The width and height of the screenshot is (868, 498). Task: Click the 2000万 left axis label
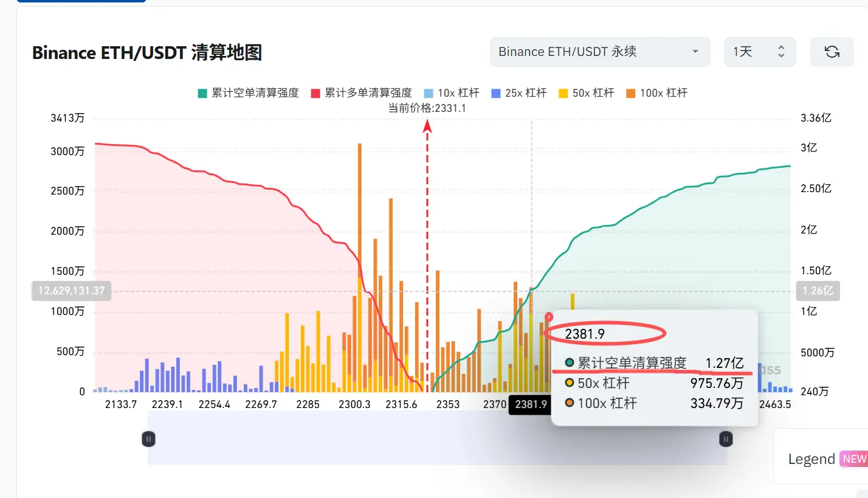click(x=67, y=231)
